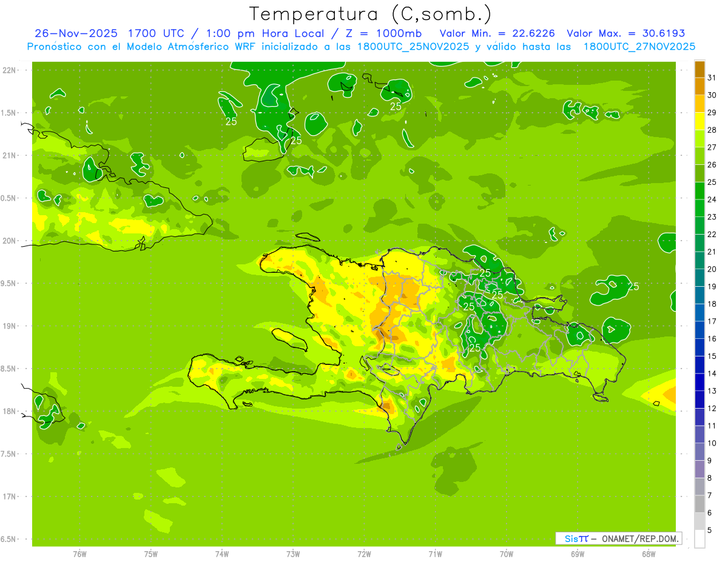Screen dimensions: 728x562
Task: Click the 73W longitude label
Action: (293, 554)
